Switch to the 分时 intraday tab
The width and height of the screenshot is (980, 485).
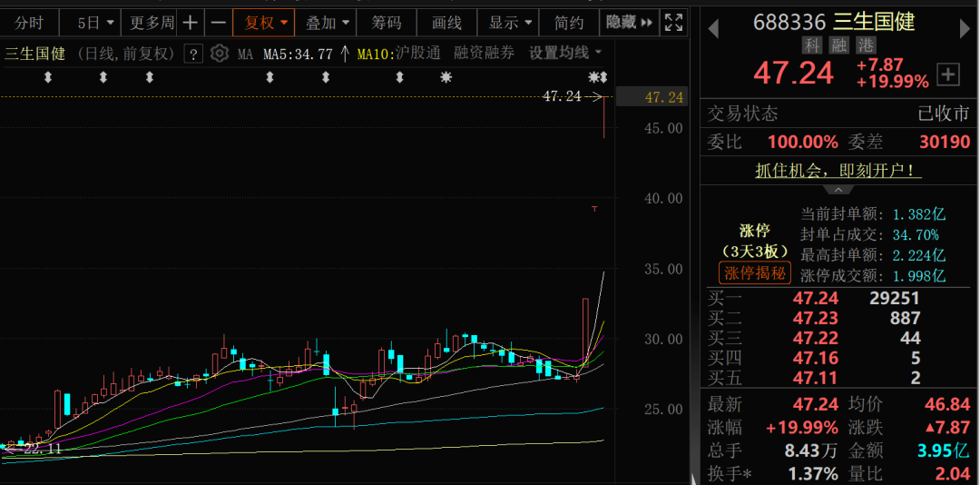29,23
